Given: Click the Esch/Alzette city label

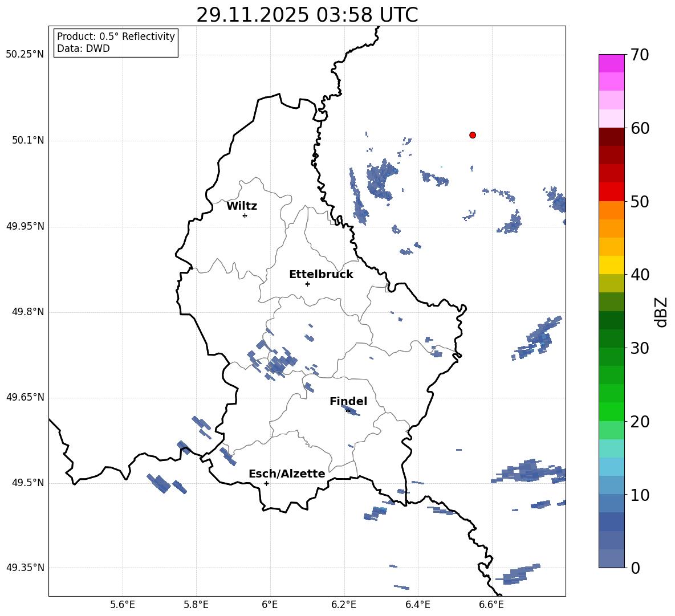Looking at the screenshot, I should [287, 474].
